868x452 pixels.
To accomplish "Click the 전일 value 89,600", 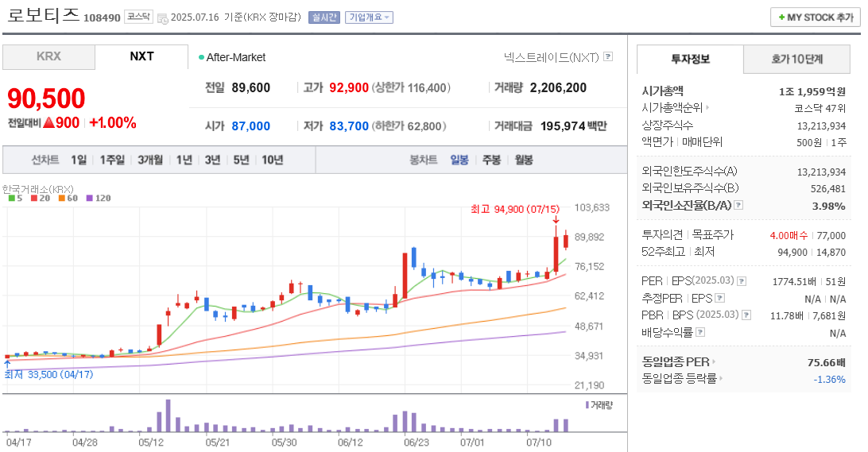I will pyautogui.click(x=250, y=88).
